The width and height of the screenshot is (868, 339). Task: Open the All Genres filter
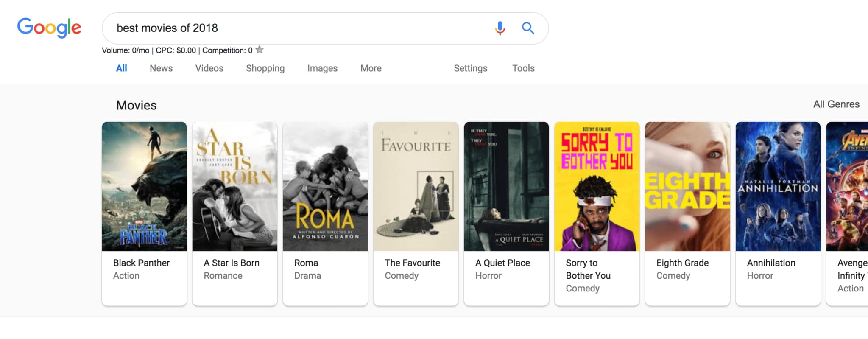click(x=836, y=104)
